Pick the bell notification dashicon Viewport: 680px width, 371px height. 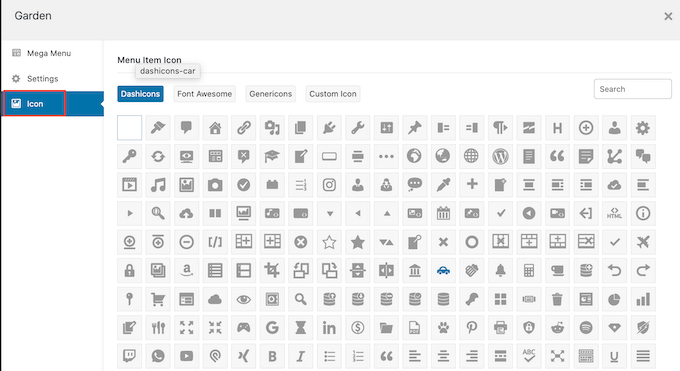pyautogui.click(x=500, y=270)
